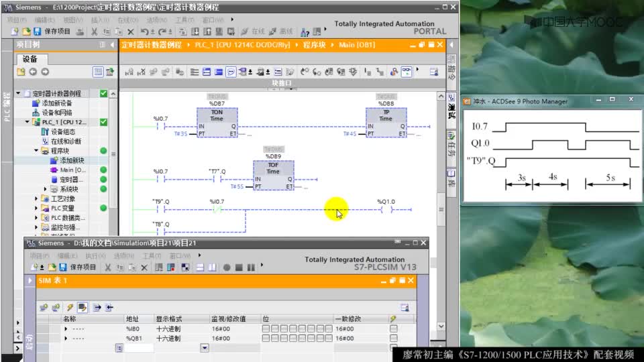
Task: Click the monitoring glasses icon in editor toolbar
Action: tap(407, 72)
